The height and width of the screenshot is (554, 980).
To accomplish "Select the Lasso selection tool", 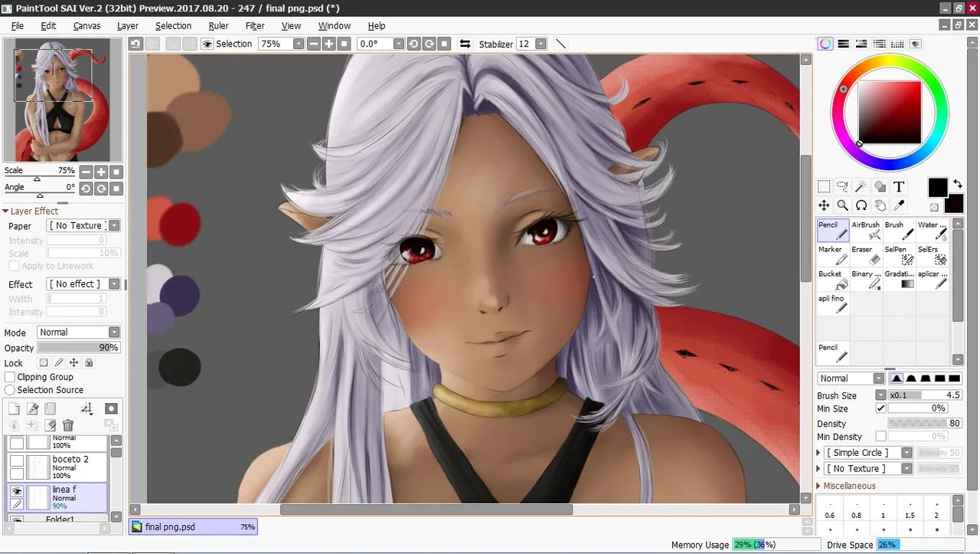I will (x=842, y=186).
